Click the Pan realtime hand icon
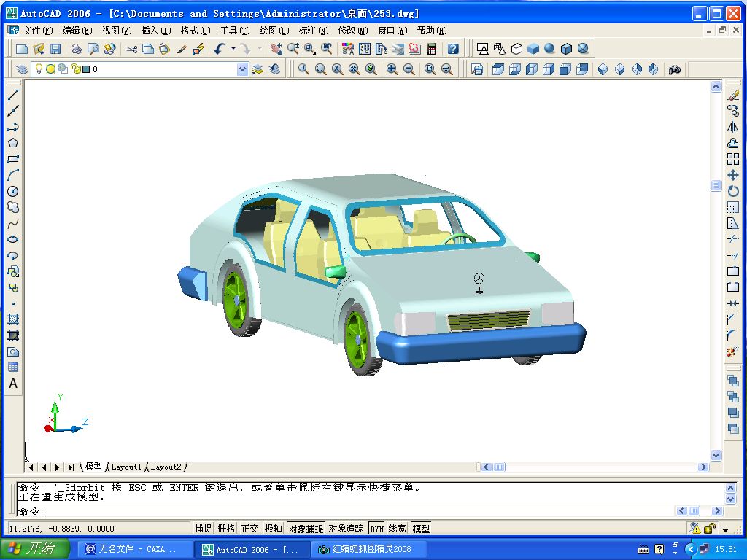This screenshot has width=747, height=560. (276, 49)
